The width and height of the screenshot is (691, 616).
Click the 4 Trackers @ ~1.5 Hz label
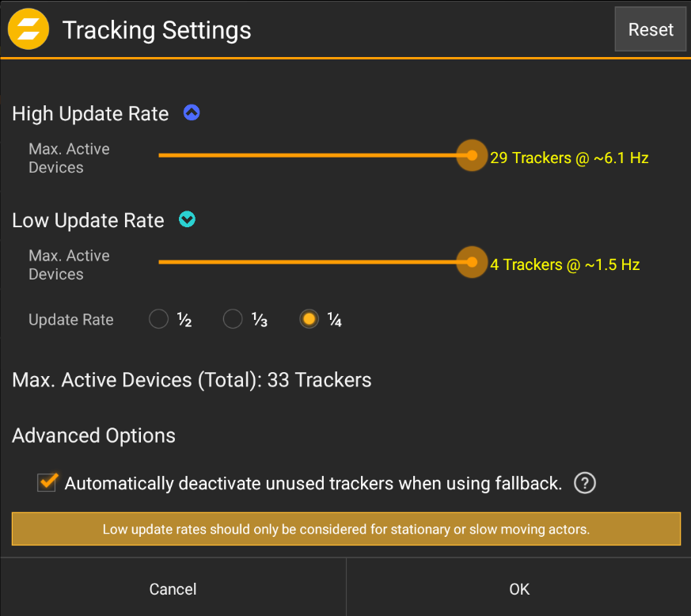[x=564, y=264]
